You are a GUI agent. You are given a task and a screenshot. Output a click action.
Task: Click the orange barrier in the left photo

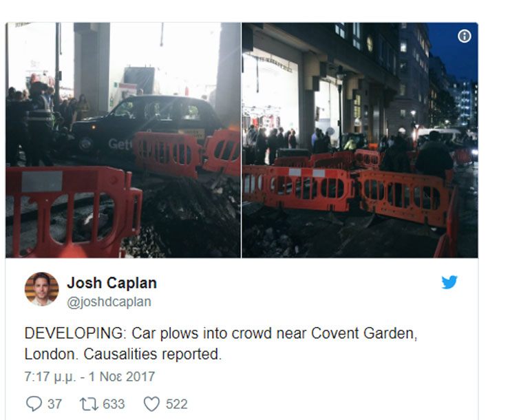point(73,211)
